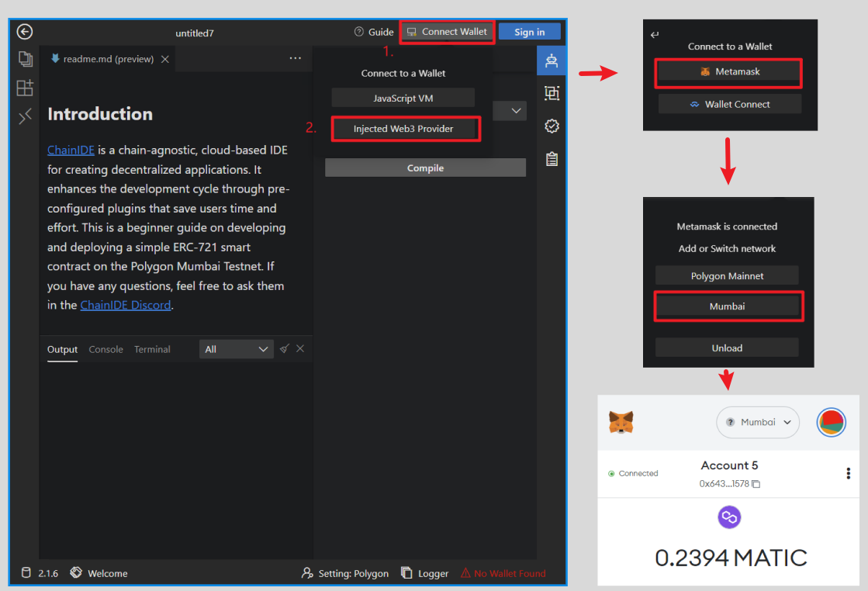Select Injected Web3 Provider option

coord(404,129)
